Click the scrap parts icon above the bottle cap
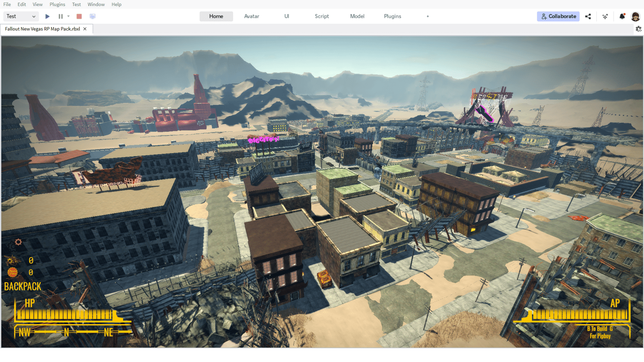 (13, 260)
